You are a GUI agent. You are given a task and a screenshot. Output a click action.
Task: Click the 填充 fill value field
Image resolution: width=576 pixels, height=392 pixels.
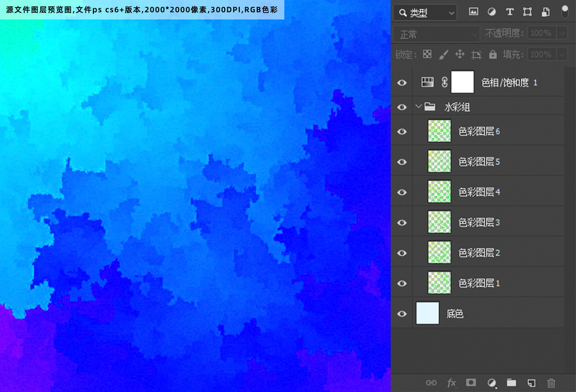click(541, 55)
